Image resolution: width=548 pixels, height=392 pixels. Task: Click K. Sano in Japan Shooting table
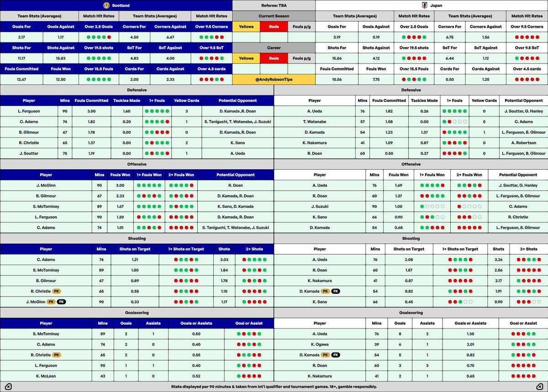(x=320, y=302)
